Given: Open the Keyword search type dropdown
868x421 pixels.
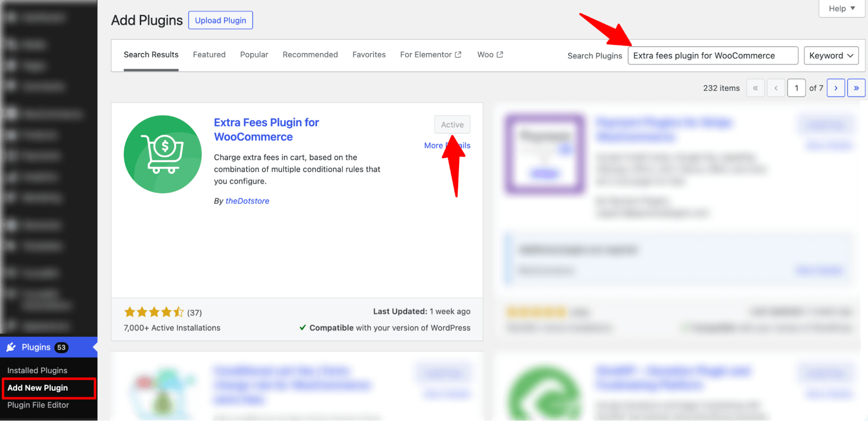Looking at the screenshot, I should pos(831,56).
